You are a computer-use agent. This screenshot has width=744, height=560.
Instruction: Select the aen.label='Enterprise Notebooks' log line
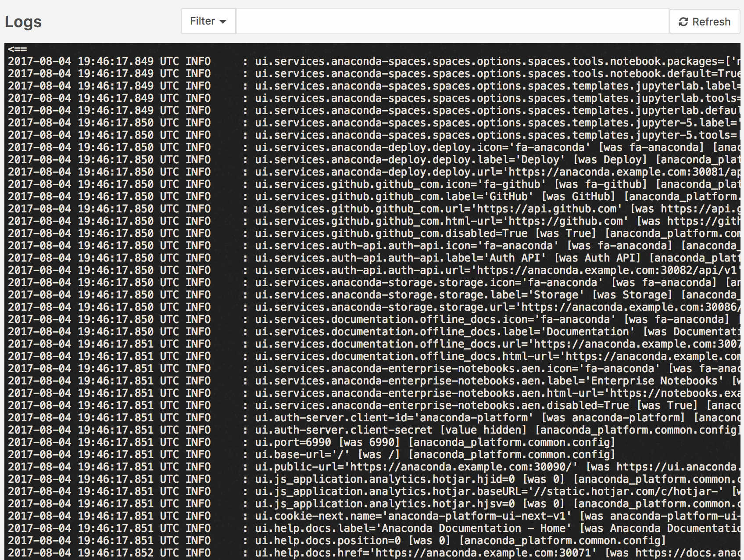click(x=374, y=381)
